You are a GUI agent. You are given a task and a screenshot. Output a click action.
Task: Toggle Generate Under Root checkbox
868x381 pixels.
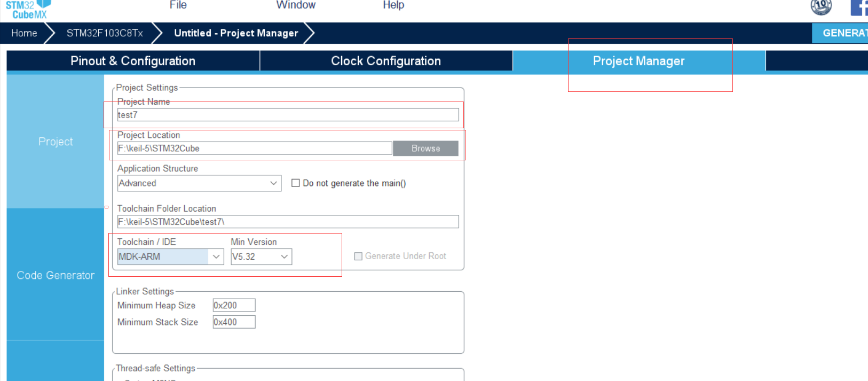pyautogui.click(x=358, y=256)
